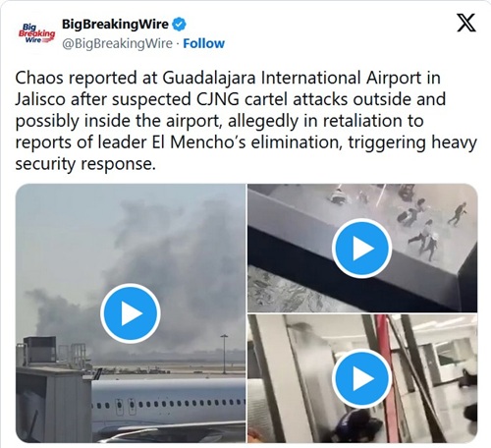
Task: Click the jet bridge in the smoke video
Action: coord(54,405)
